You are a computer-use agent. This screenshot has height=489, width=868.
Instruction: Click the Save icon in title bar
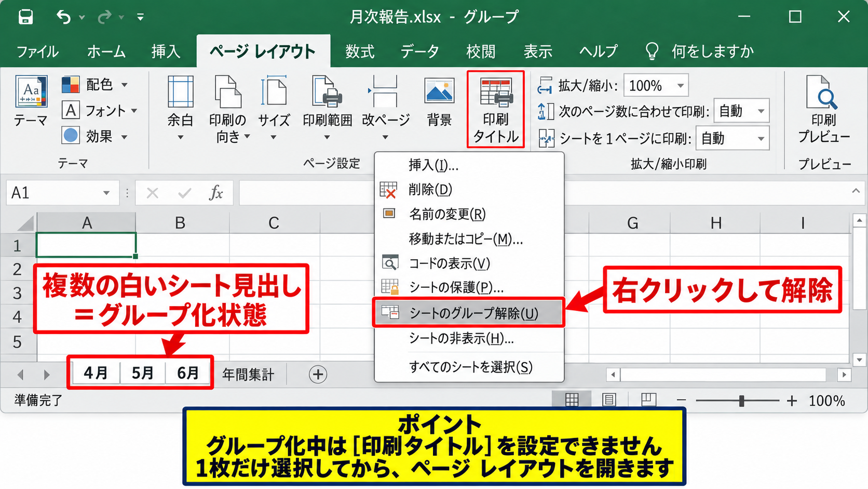coord(25,17)
